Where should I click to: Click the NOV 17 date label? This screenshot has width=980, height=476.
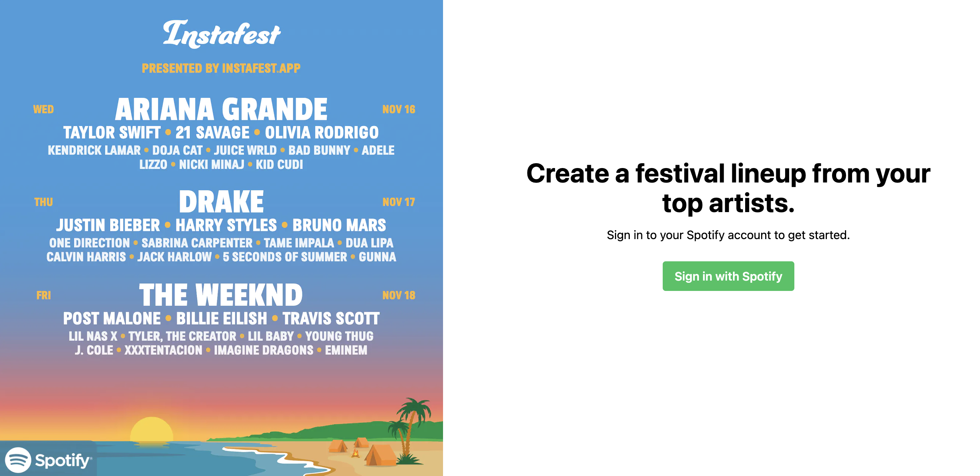tap(398, 202)
